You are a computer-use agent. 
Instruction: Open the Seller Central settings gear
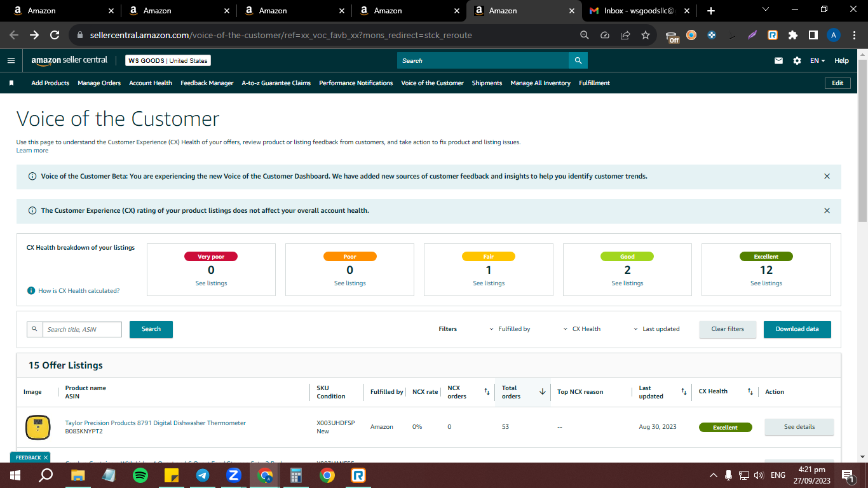tap(797, 60)
